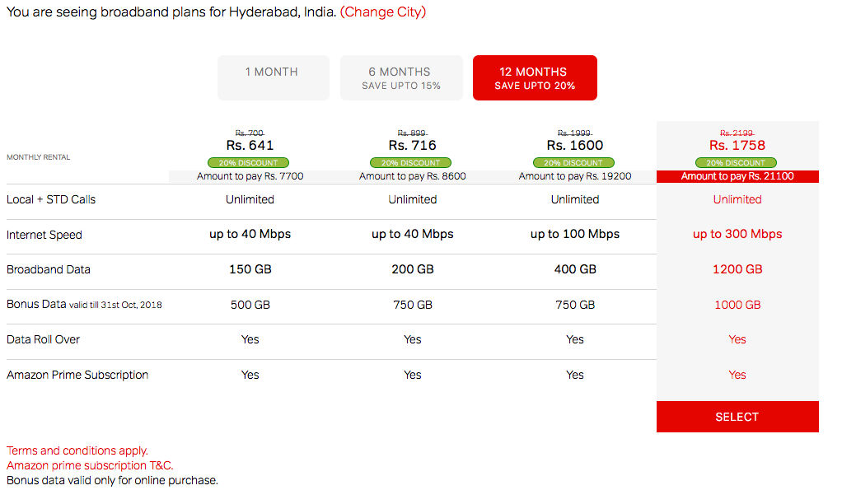Click 20% DISCOUNT badge under Rs. 641

coord(248,162)
